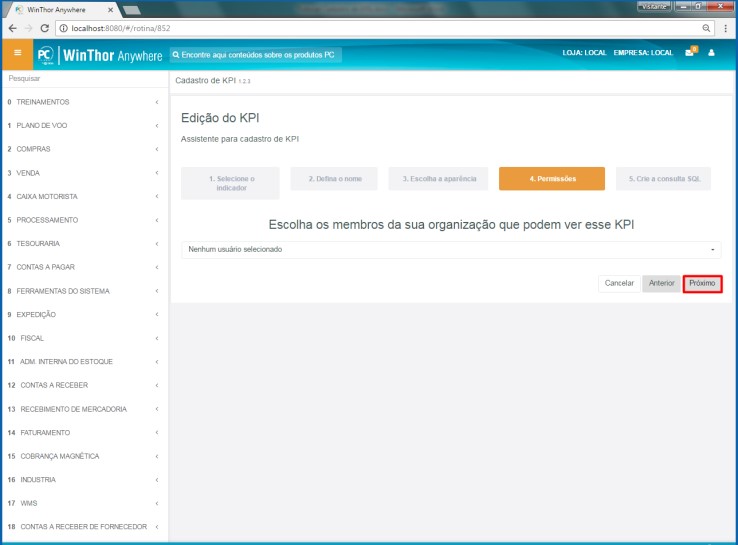Toggle the orange hamburger menu icon
The width and height of the screenshot is (738, 545).
tap(17, 53)
